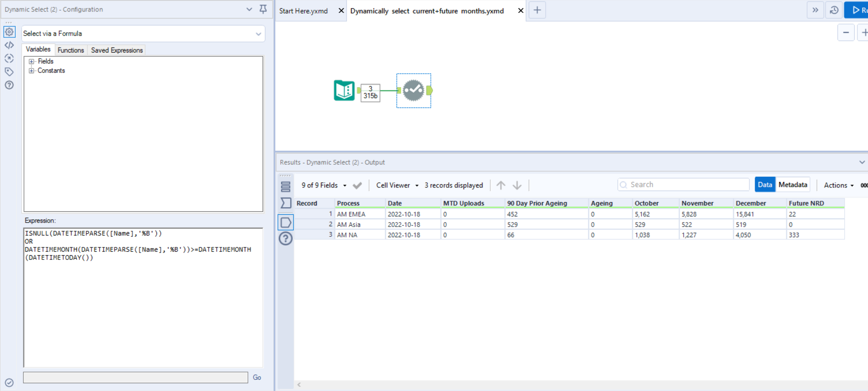This screenshot has width=868, height=391.
Task: Select the Input Data book tool
Action: click(x=344, y=90)
